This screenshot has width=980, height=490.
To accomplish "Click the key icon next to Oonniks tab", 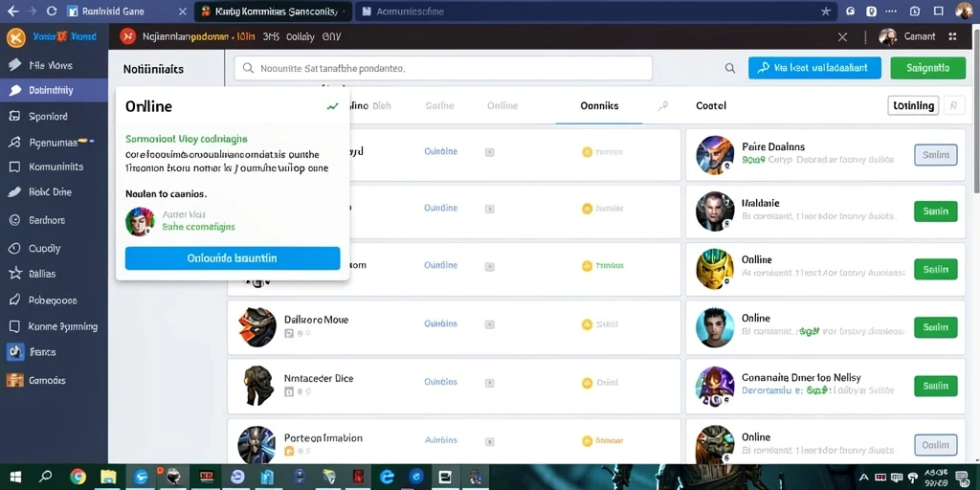I will click(x=662, y=106).
